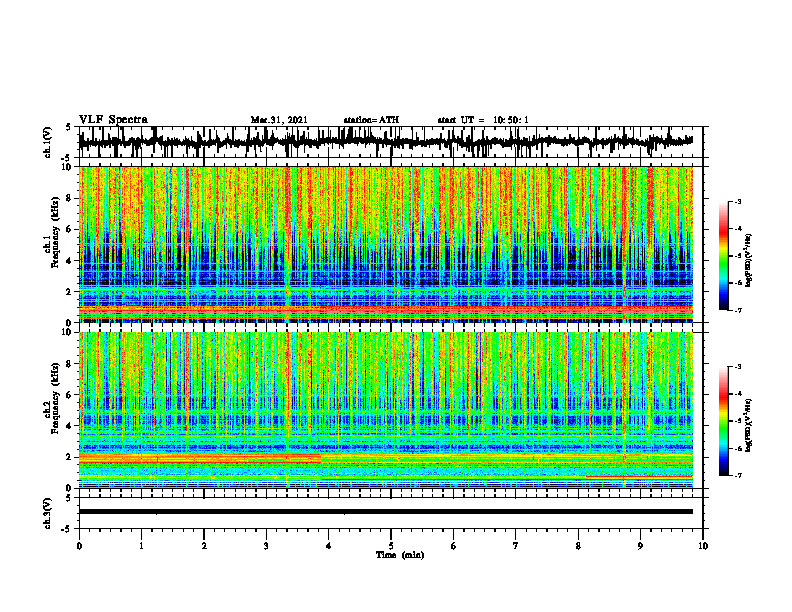Viewport: 792px width, 612px height.
Task: Click the '0' tick on the time axis
Action: pos(79,546)
